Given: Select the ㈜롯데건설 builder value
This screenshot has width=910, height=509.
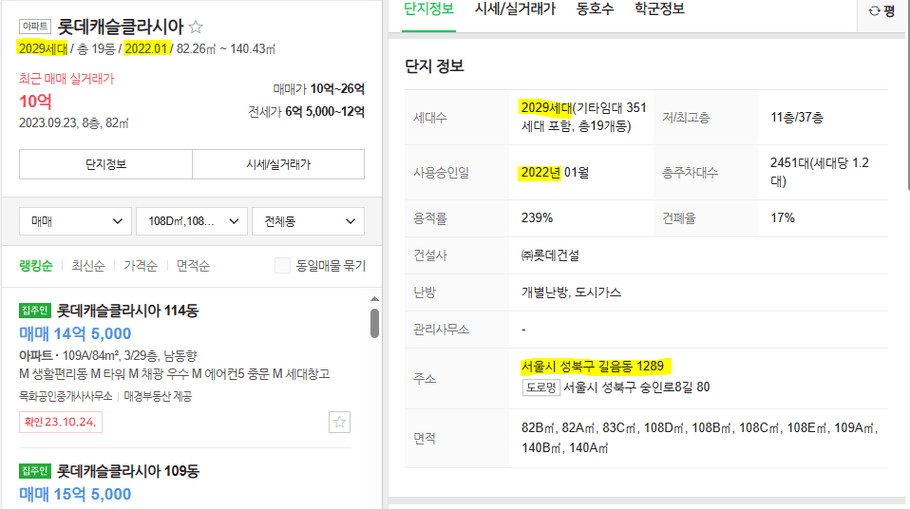Looking at the screenshot, I should pos(550,255).
